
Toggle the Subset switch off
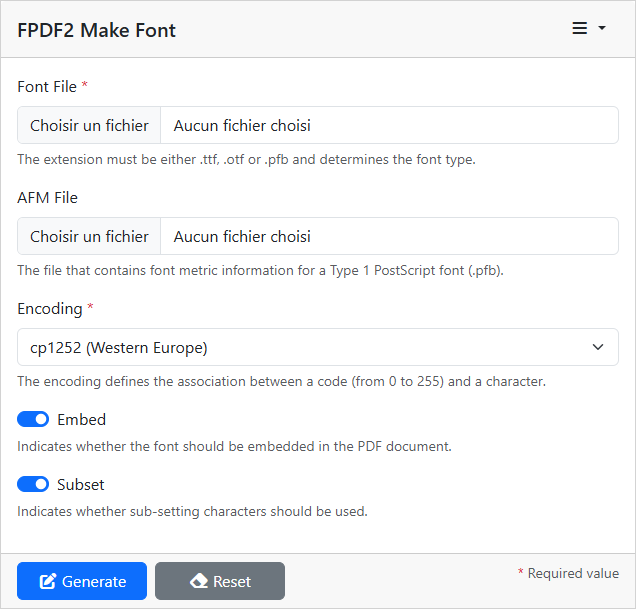tap(33, 484)
